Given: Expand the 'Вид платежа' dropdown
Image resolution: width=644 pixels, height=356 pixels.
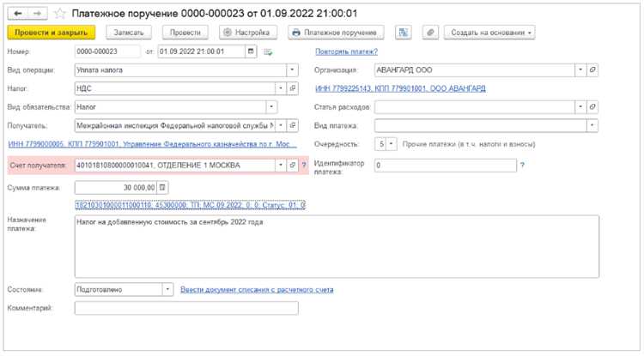Looking at the screenshot, I should (x=592, y=125).
